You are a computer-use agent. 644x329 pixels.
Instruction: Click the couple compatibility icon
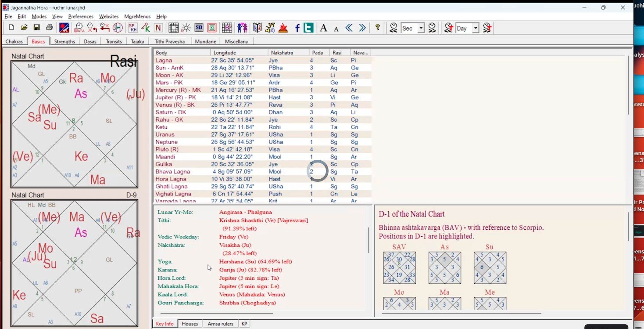click(x=242, y=28)
